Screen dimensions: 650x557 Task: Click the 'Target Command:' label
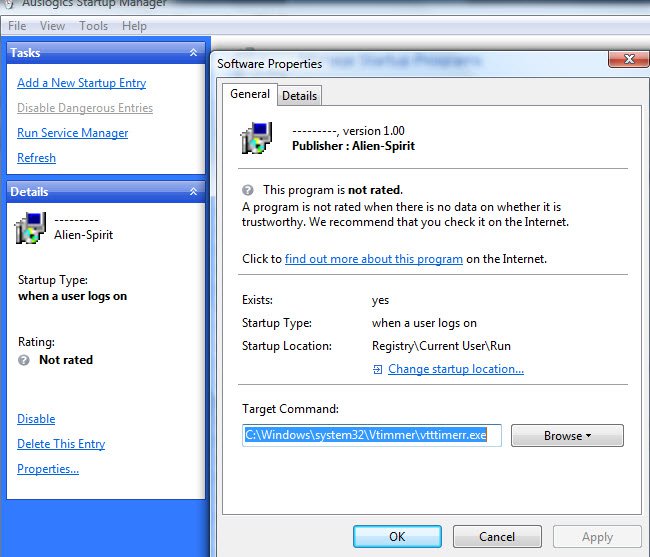(x=290, y=409)
